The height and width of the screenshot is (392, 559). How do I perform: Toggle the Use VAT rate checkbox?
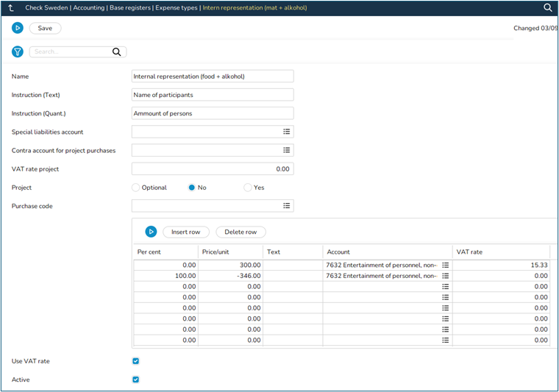pyautogui.click(x=135, y=361)
